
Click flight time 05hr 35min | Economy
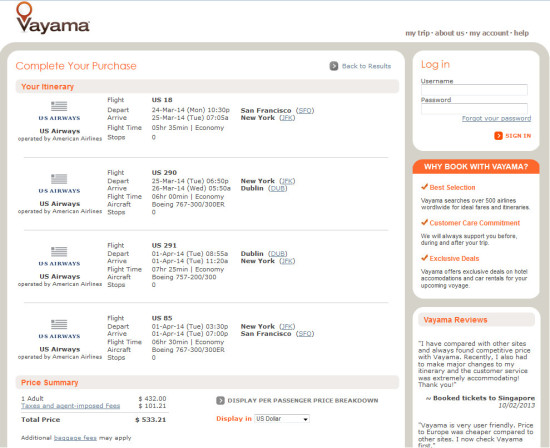[188, 128]
